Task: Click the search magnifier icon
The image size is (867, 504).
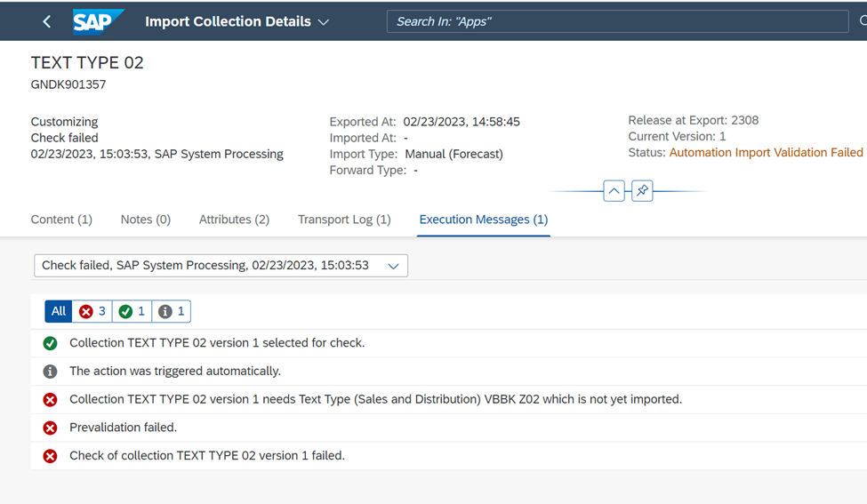Action: click(863, 21)
